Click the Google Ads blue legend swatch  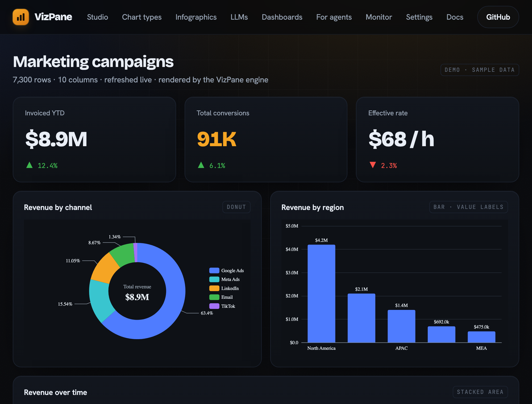(x=214, y=271)
